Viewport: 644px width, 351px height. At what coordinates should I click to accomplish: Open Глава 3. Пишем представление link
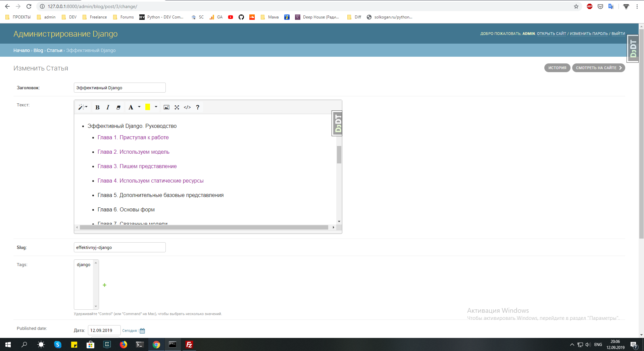pyautogui.click(x=137, y=166)
